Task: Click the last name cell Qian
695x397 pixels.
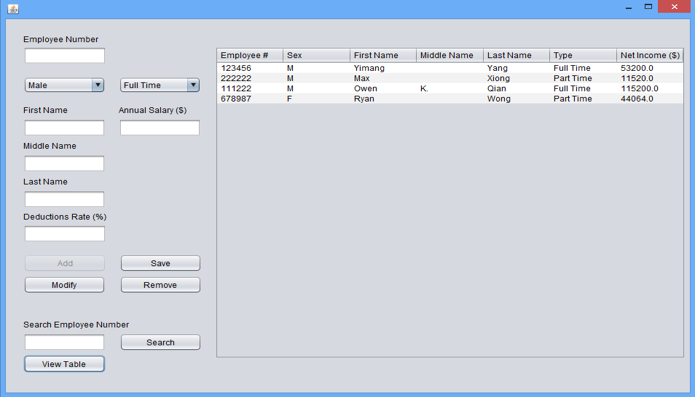Action: (x=516, y=88)
